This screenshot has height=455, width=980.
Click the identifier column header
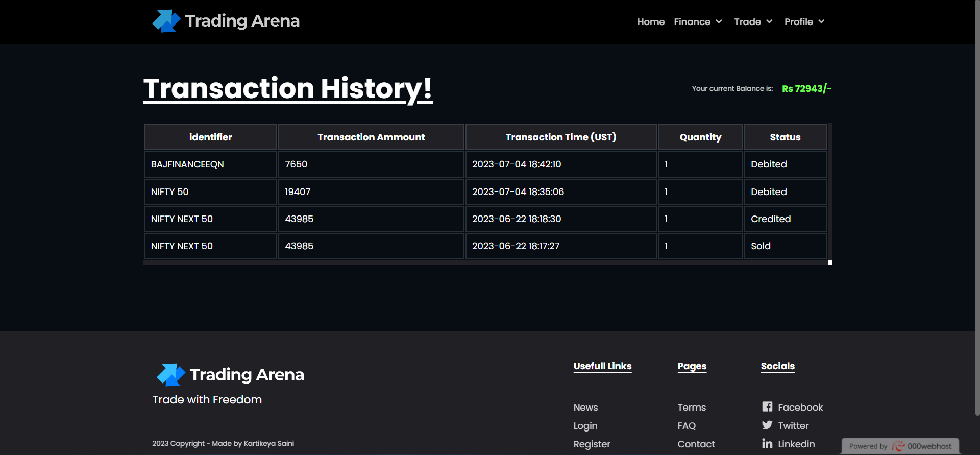click(x=210, y=137)
